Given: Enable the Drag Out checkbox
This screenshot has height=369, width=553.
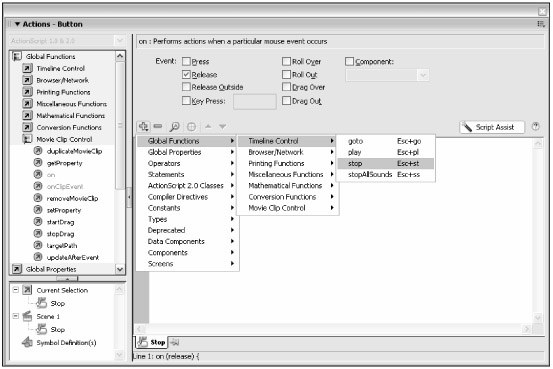Looking at the screenshot, I should [x=286, y=101].
